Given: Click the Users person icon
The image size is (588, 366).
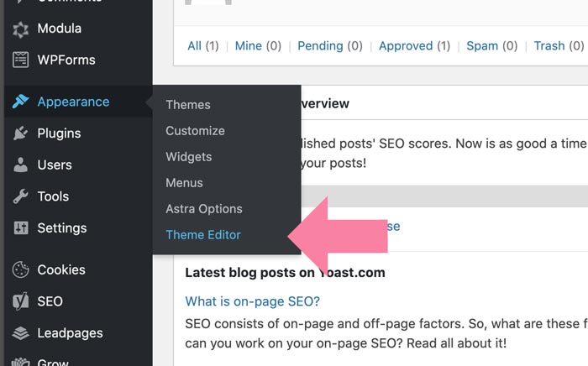Looking at the screenshot, I should click(20, 165).
